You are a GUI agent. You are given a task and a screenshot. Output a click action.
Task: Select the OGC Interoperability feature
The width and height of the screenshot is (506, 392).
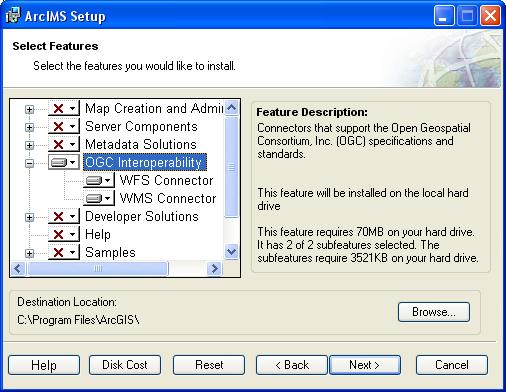coord(145,162)
